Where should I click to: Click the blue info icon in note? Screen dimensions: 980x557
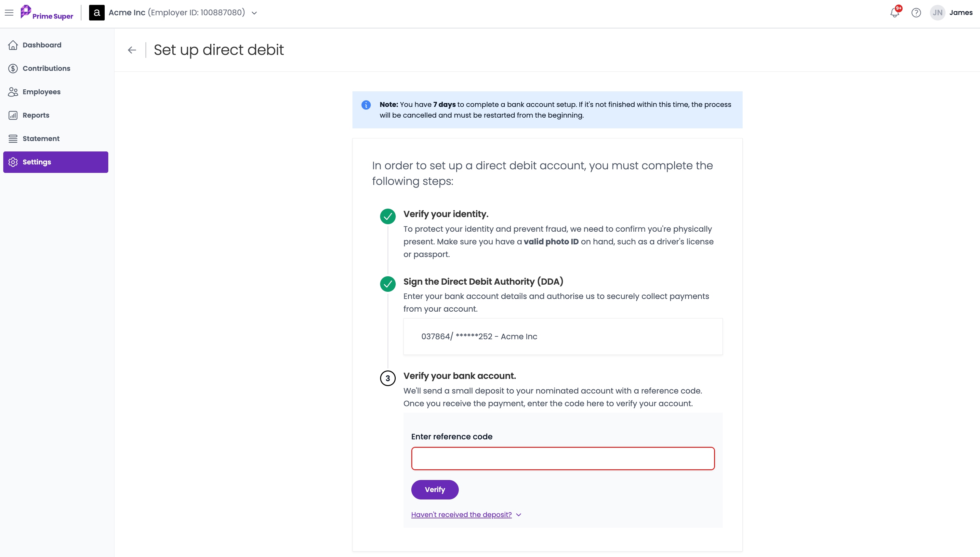366,105
